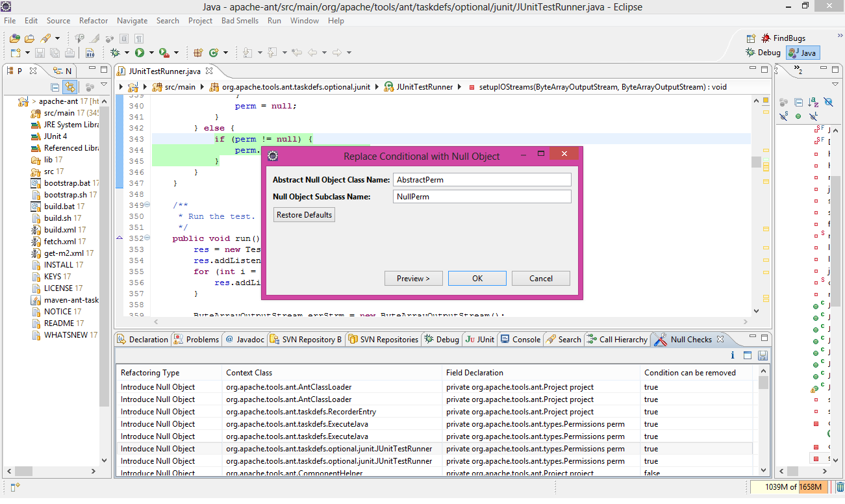Click OK in the Null Object dialog

tap(477, 279)
